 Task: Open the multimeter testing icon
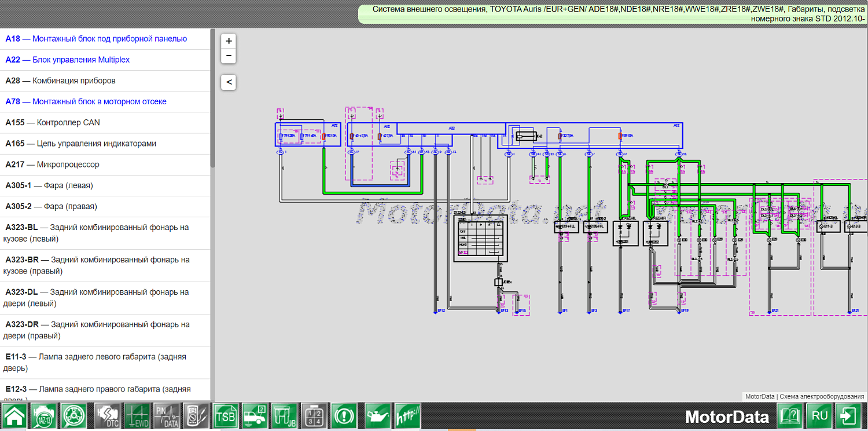(x=195, y=417)
